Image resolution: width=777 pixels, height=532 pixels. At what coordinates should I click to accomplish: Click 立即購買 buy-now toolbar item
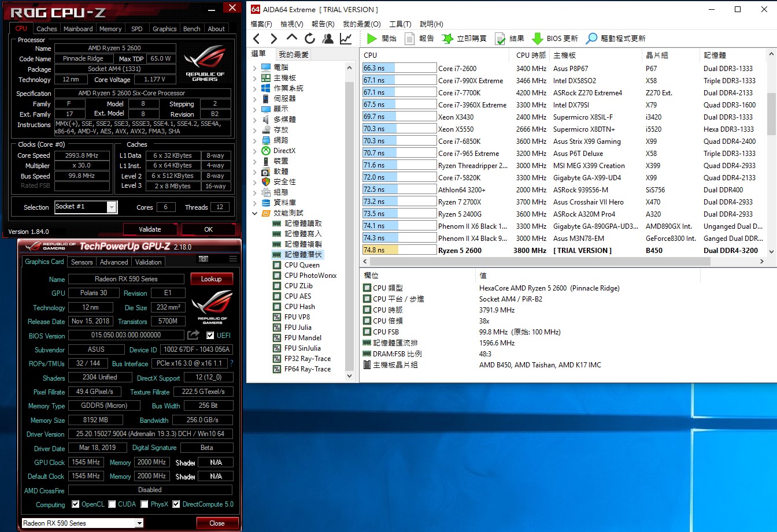click(x=464, y=39)
